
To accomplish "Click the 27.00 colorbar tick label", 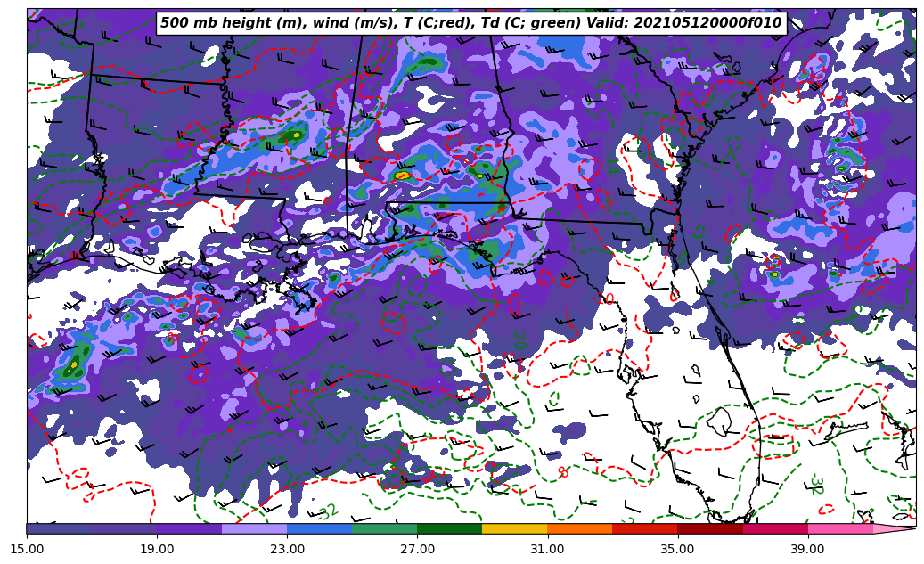I will tap(417, 549).
